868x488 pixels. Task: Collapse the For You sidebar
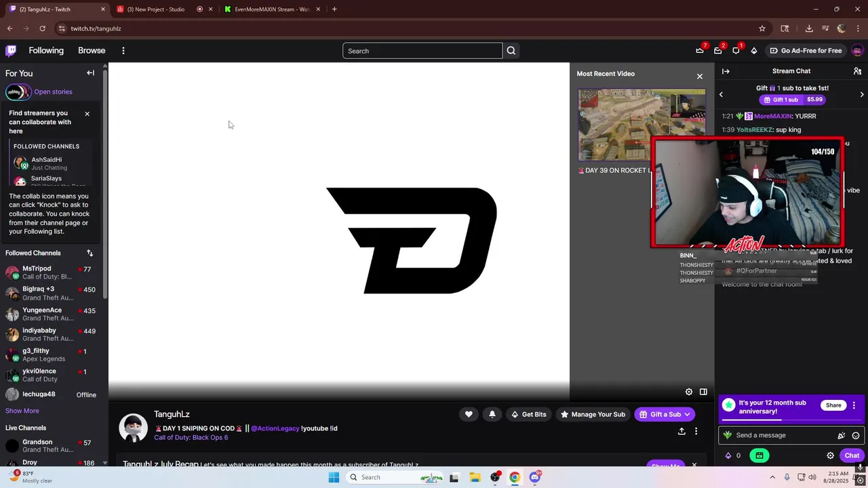[90, 73]
